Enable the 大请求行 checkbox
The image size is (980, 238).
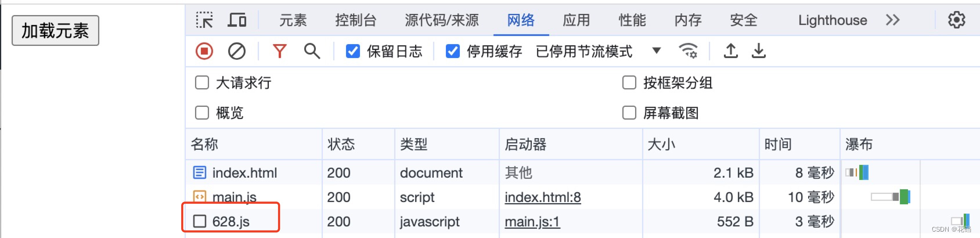[x=202, y=82]
